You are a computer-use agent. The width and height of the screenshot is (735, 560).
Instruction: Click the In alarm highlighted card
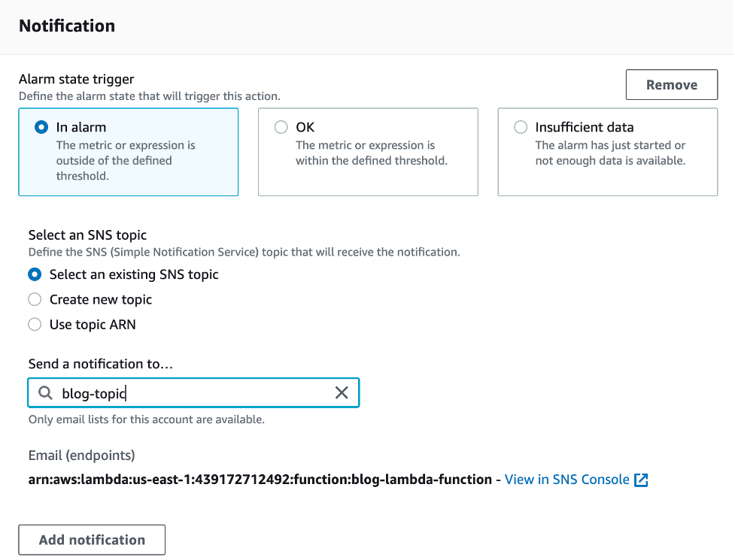pyautogui.click(x=128, y=152)
